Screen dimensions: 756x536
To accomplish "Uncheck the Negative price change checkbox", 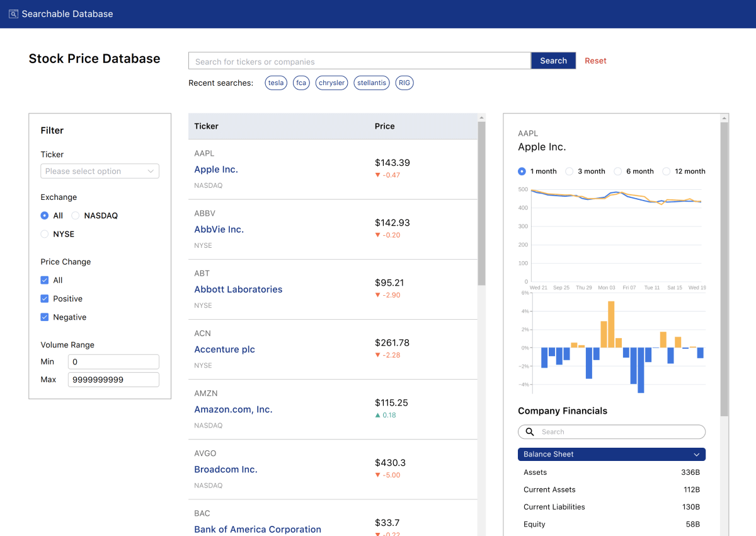I will [45, 317].
